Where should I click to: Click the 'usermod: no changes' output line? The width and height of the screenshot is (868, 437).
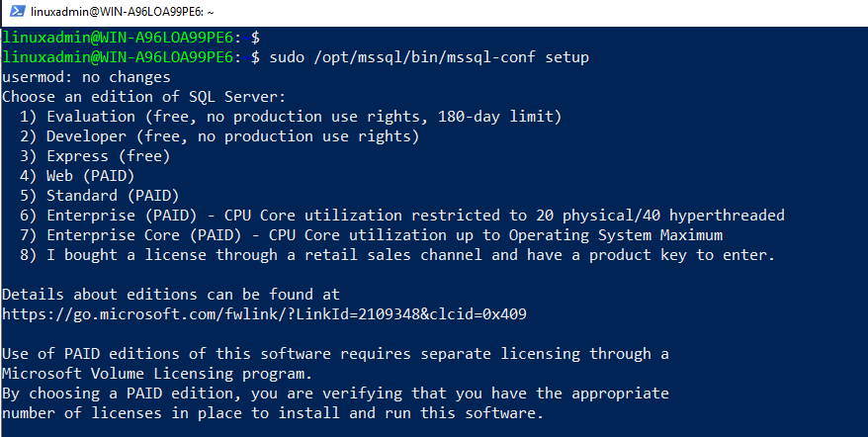86,77
